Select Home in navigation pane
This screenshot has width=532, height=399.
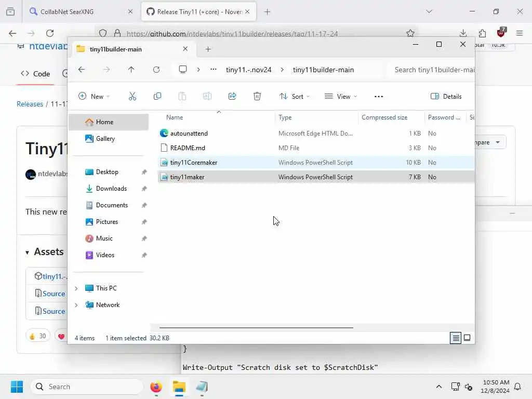109,122
